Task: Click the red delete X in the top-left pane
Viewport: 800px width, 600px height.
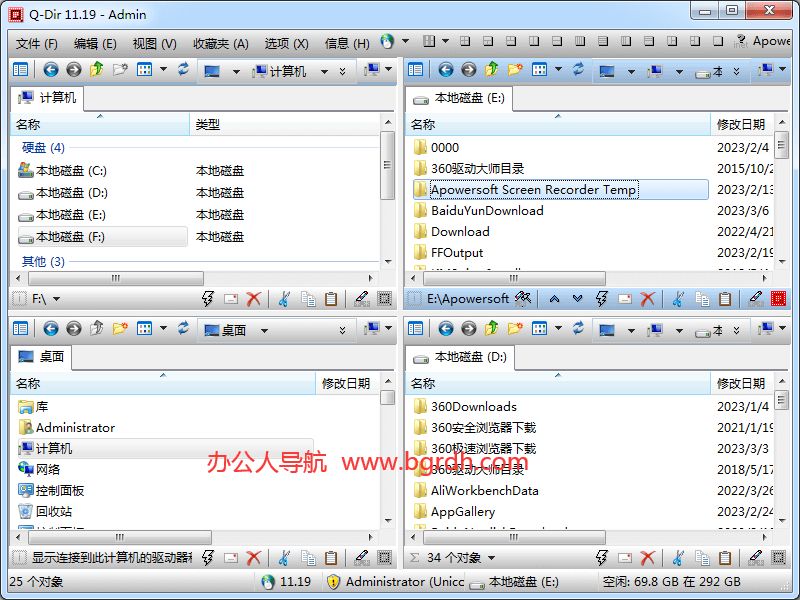Action: click(254, 299)
